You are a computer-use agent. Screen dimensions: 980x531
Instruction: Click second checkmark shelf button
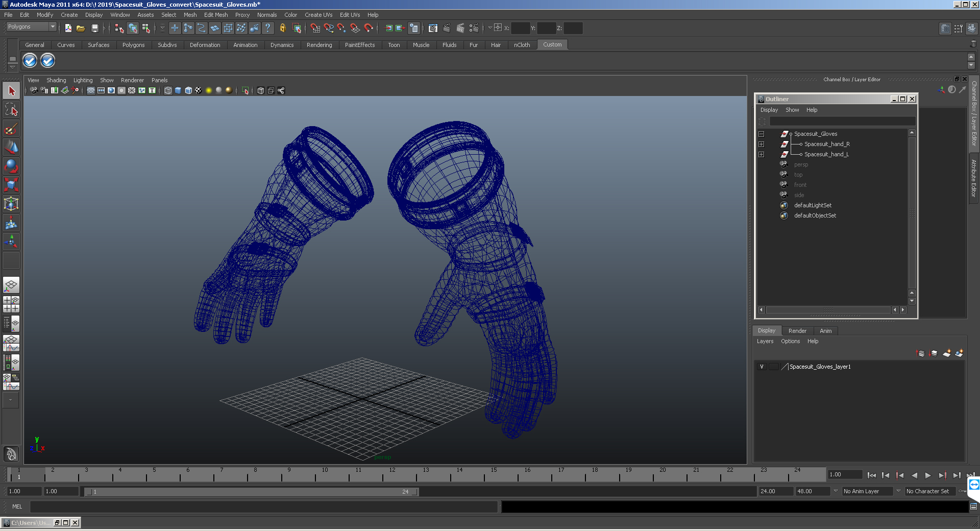47,61
